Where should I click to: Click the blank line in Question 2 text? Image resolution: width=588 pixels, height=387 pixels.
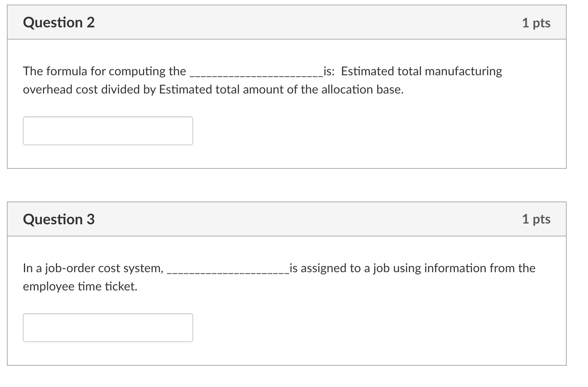255,74
